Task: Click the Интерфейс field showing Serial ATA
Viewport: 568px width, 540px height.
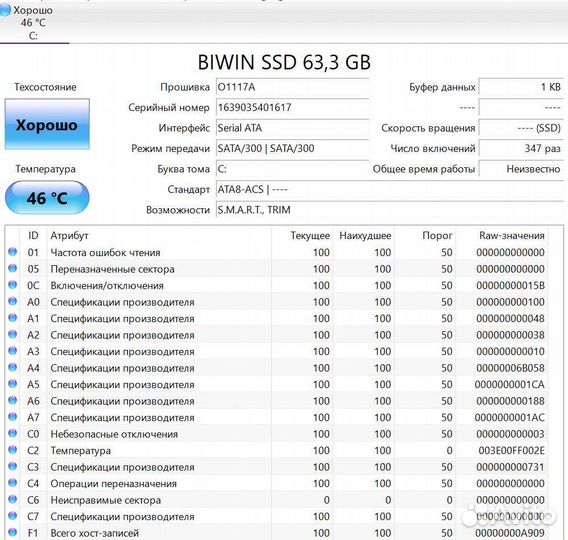Action: tap(292, 128)
